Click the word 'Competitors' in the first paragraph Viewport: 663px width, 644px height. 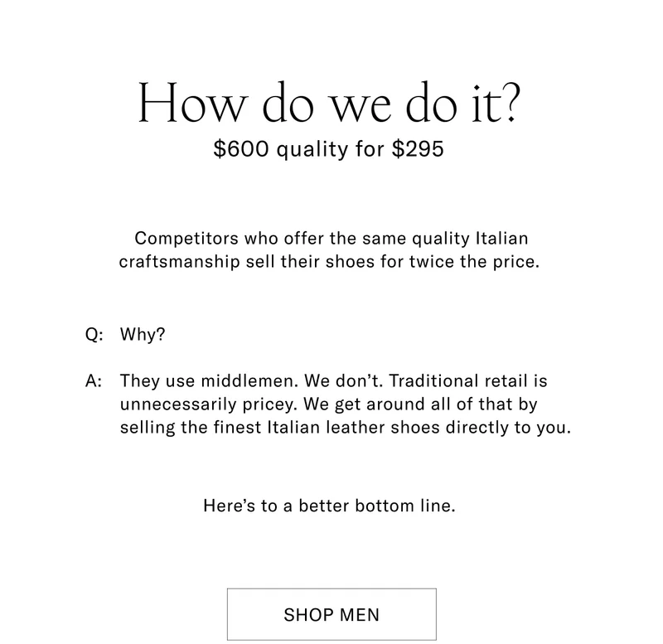coord(181,238)
